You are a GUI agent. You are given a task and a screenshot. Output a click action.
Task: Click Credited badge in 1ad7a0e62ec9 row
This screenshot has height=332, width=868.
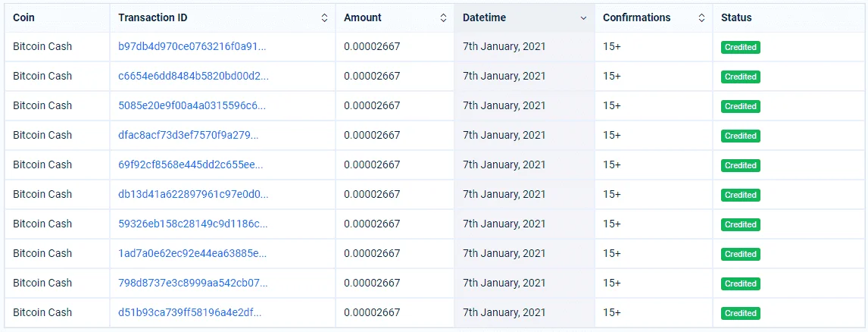pos(741,254)
